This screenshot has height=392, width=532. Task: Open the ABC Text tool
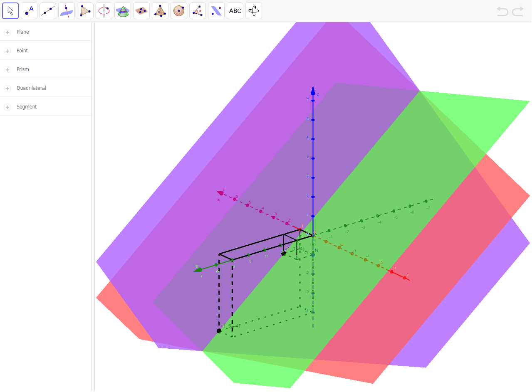click(x=235, y=10)
